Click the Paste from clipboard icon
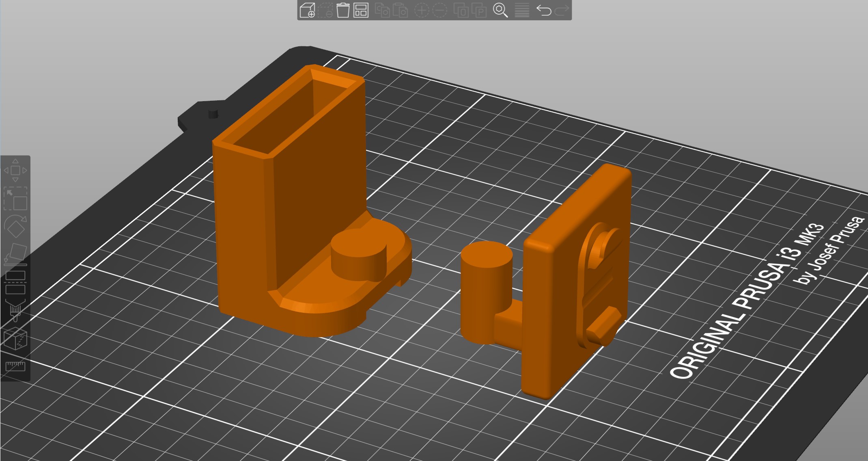This screenshot has height=461, width=868. 400,10
